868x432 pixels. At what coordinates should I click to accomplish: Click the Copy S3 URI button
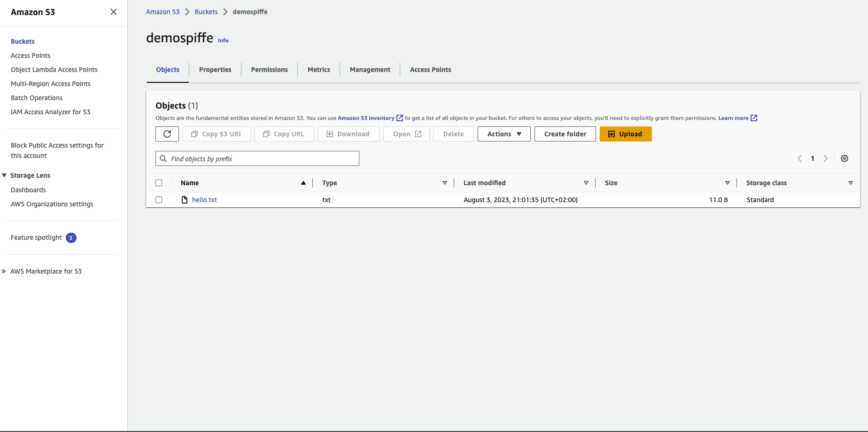pos(217,134)
